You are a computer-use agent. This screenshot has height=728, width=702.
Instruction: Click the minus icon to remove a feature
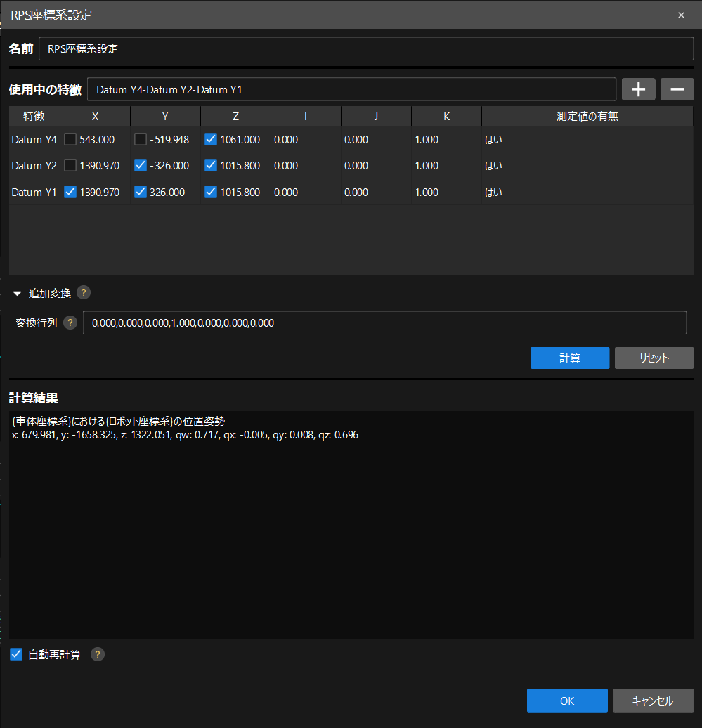coord(677,89)
